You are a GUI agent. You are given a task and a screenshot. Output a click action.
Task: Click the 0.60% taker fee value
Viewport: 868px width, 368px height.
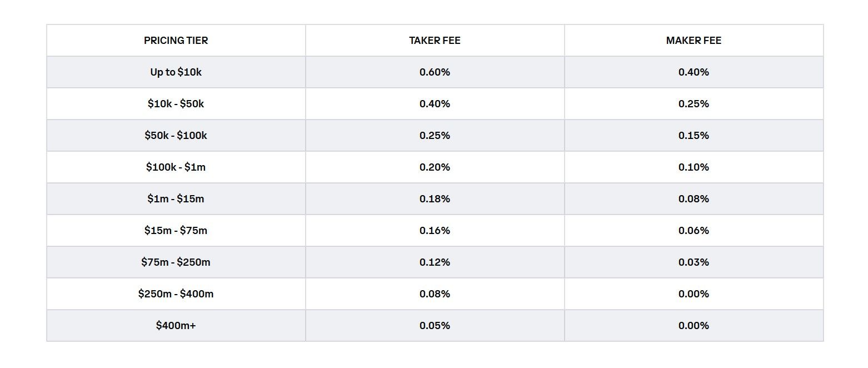[x=435, y=72]
